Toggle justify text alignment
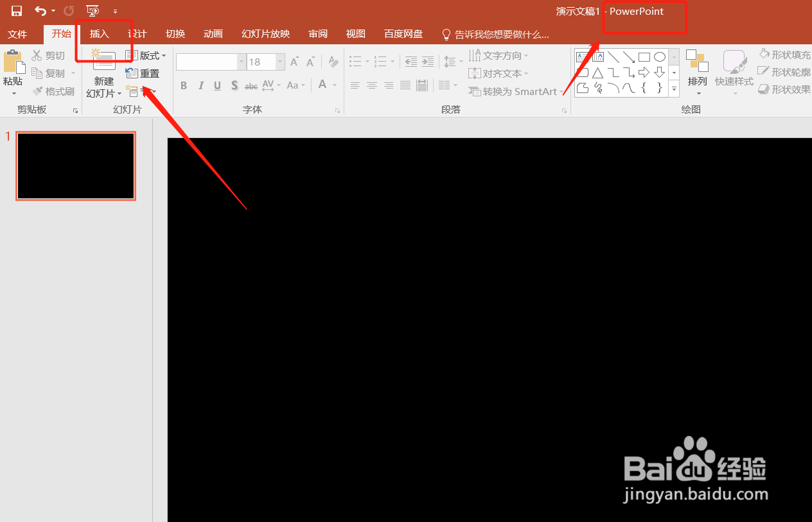812x522 pixels. 405,85
